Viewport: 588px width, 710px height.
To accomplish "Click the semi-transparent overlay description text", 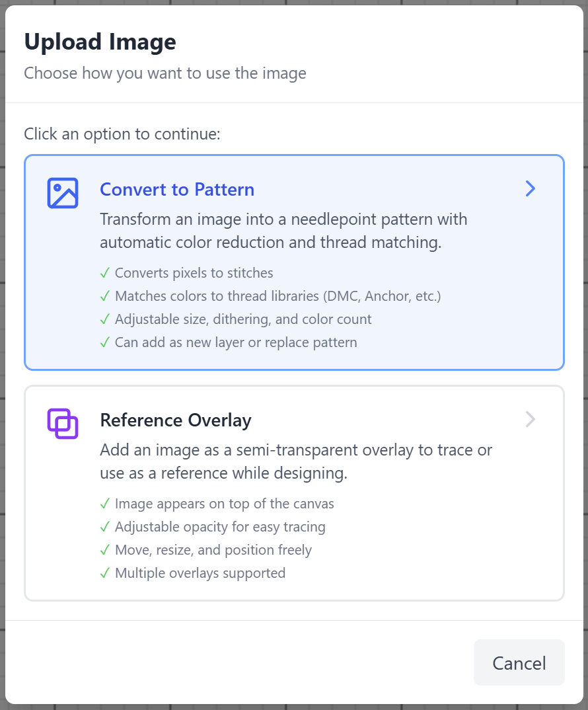I will (295, 461).
